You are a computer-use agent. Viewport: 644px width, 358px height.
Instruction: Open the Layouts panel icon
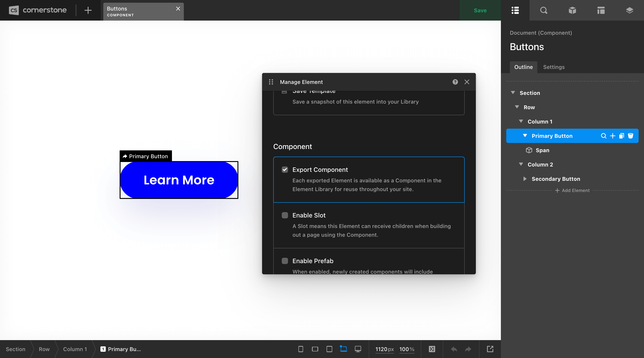click(x=601, y=10)
